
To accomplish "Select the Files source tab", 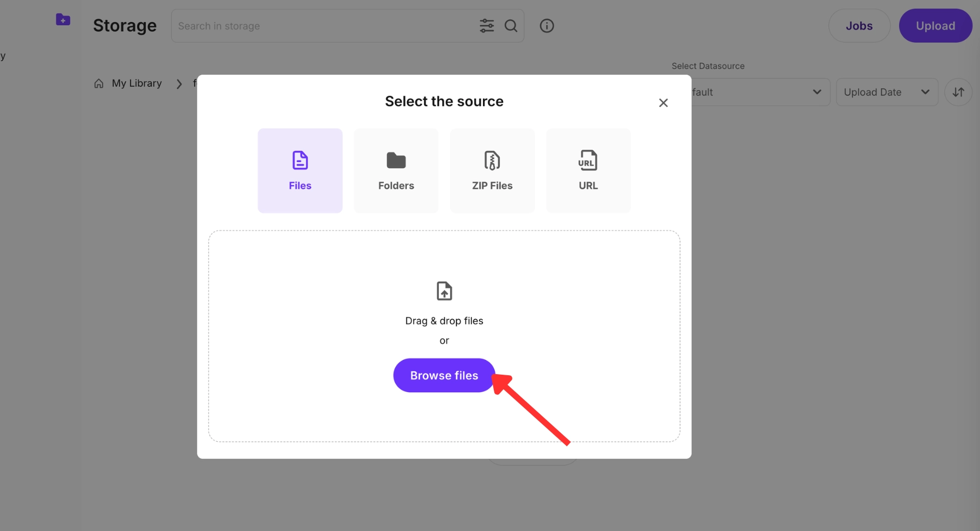I will (300, 170).
